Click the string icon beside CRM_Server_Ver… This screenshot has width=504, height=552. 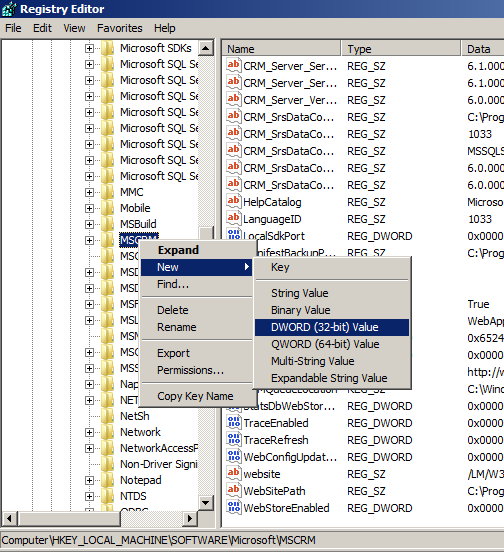point(234,100)
